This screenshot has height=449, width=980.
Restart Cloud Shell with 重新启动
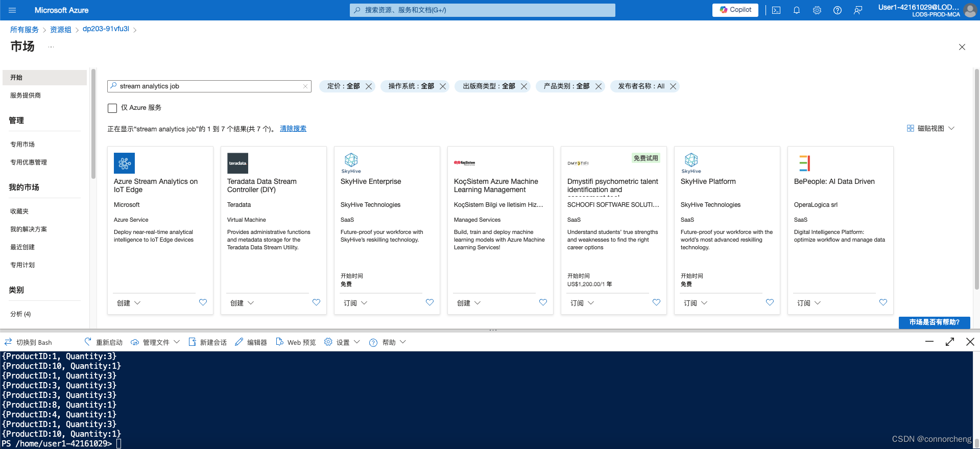104,342
